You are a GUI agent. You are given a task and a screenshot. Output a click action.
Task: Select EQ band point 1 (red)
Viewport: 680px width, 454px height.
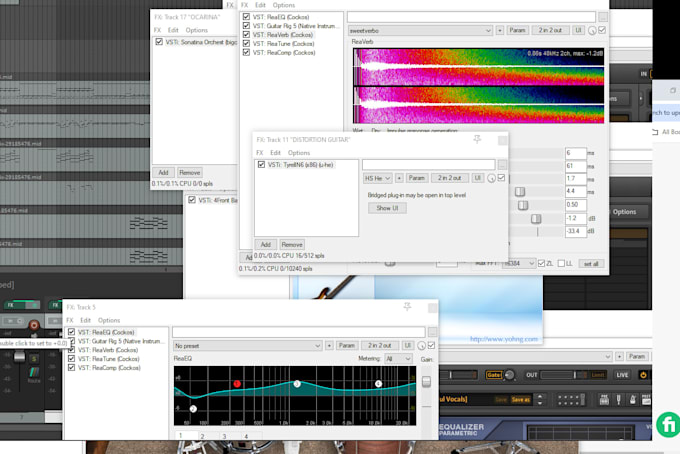[x=237, y=384]
